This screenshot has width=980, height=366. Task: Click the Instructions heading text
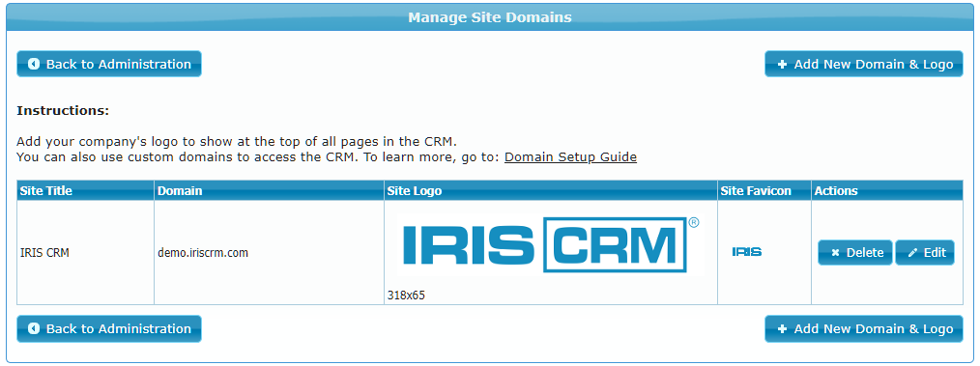[x=63, y=110]
